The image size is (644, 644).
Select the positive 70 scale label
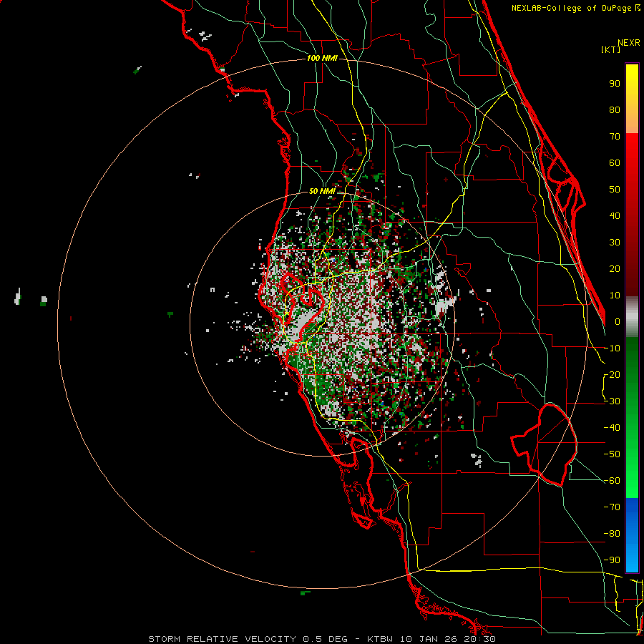[615, 137]
